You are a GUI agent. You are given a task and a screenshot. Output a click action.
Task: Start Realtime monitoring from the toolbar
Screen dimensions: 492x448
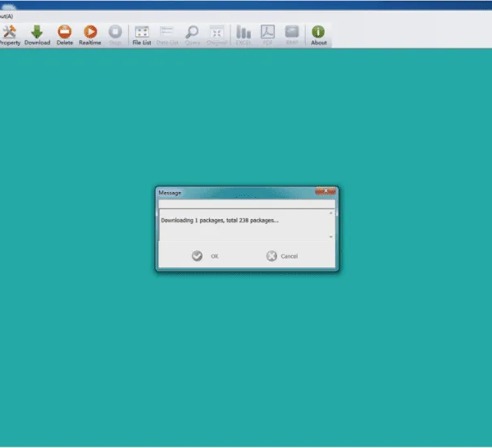[x=90, y=34]
